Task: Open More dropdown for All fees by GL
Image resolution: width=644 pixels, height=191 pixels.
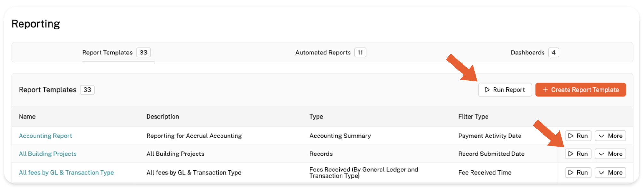Action: pos(610,173)
